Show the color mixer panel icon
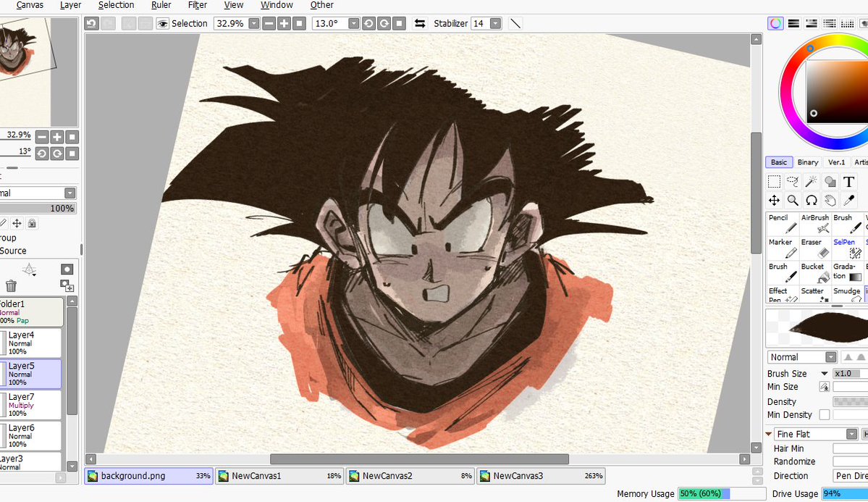Screen dimensions: 868x502 (829, 23)
